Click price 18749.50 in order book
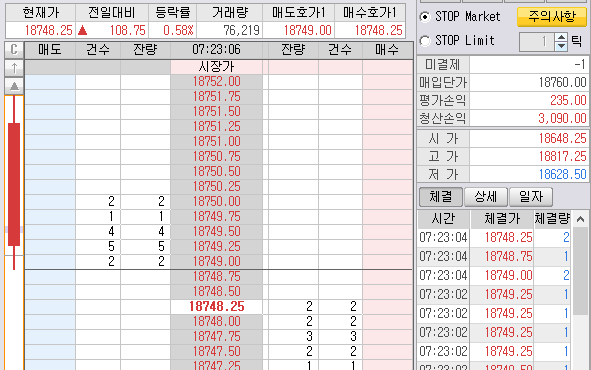The width and height of the screenshot is (591, 370). [x=216, y=232]
